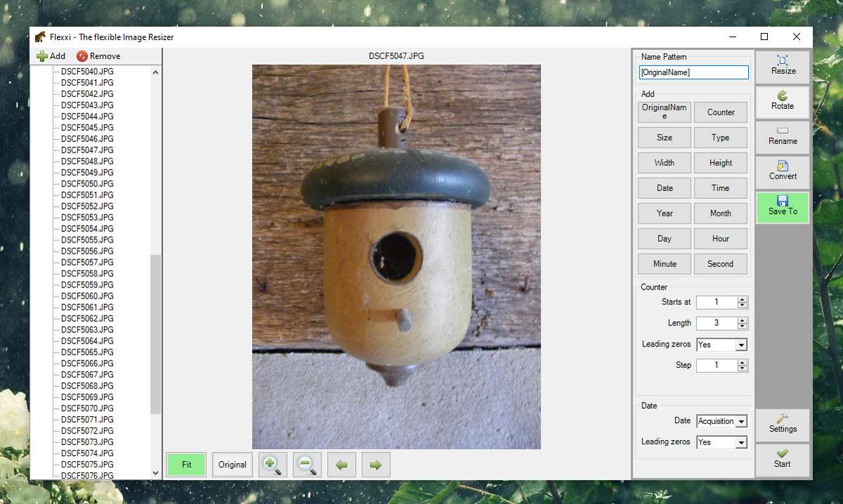Decrease the counter Length value
Viewport: 843px width, 504px height.
pyautogui.click(x=742, y=327)
